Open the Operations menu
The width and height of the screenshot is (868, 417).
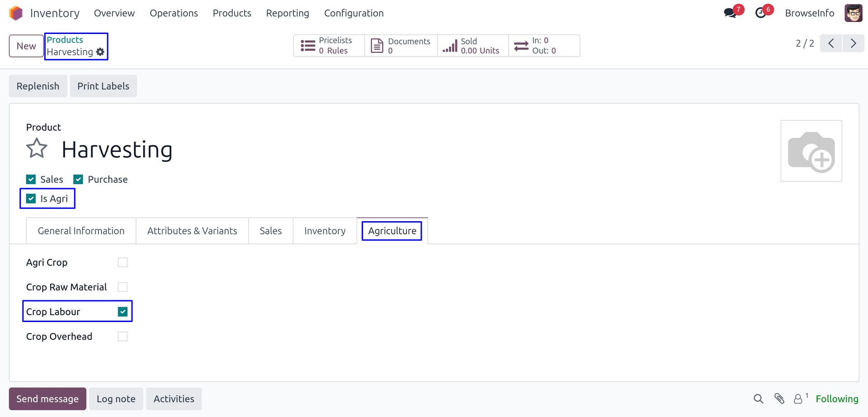[174, 13]
